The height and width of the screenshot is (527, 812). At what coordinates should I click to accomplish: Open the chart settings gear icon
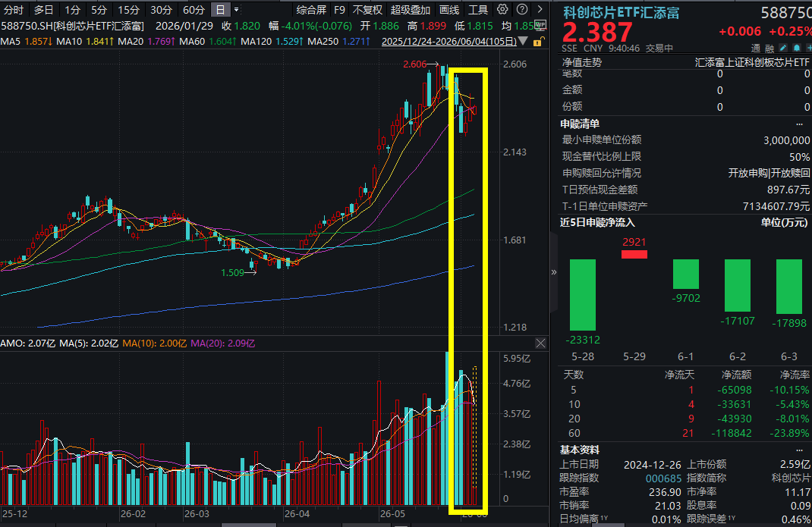[x=502, y=9]
